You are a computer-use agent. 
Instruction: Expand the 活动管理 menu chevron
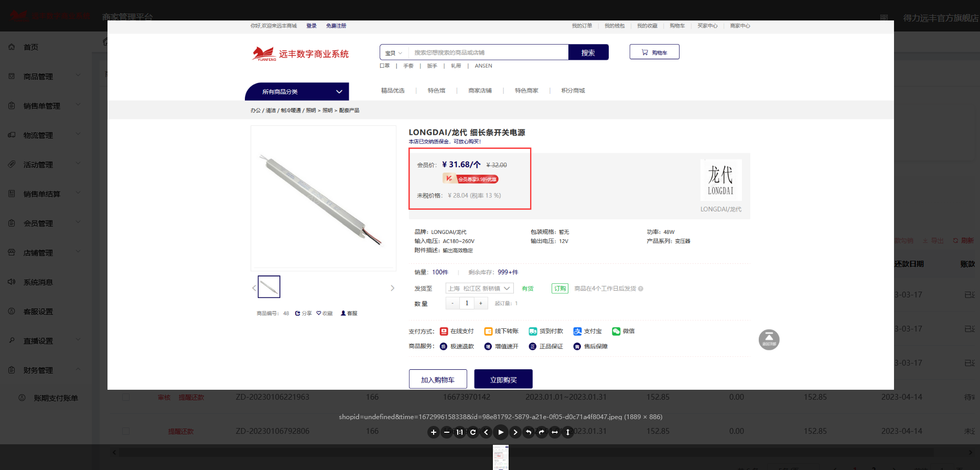coord(78,163)
